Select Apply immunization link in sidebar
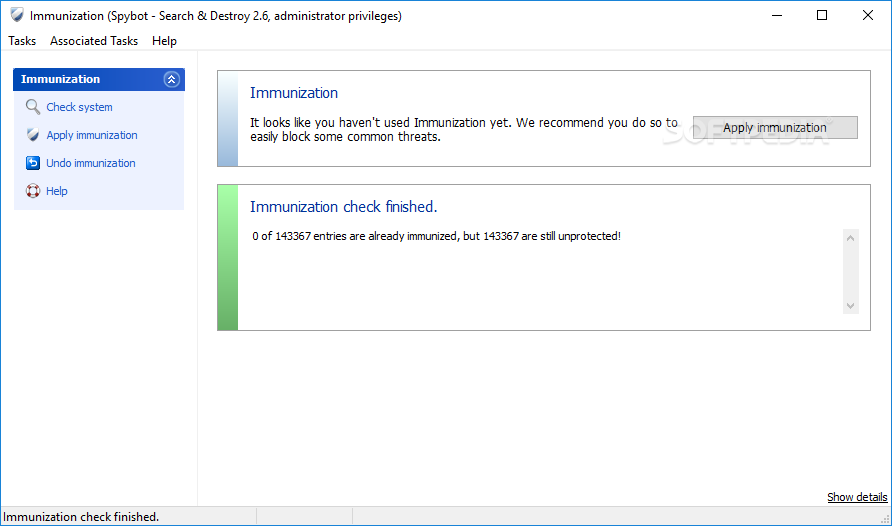This screenshot has width=892, height=526. [92, 135]
